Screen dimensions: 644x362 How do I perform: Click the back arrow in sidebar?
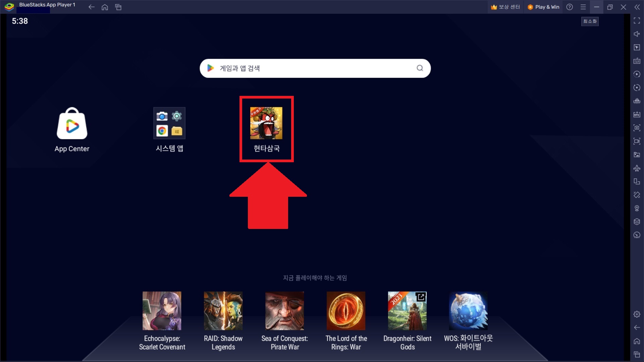pyautogui.click(x=637, y=328)
